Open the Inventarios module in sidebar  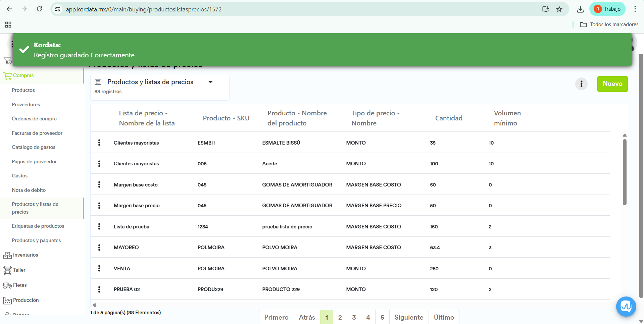pos(26,255)
